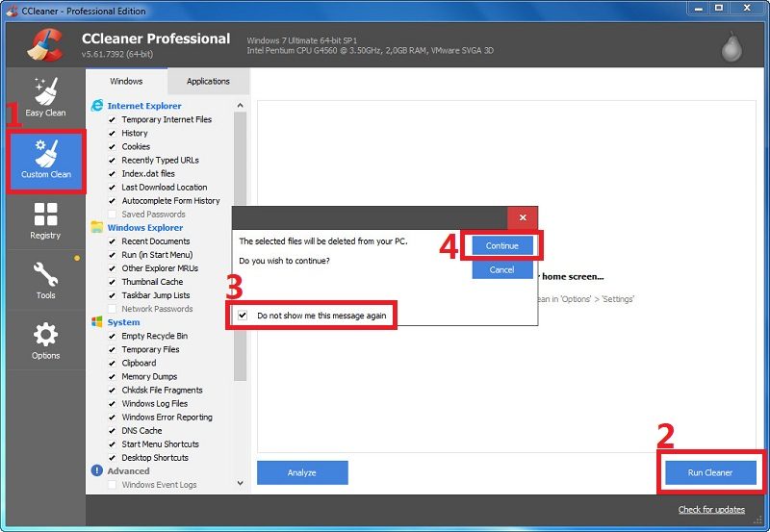Uncheck the IE History checkbox

pyautogui.click(x=112, y=133)
